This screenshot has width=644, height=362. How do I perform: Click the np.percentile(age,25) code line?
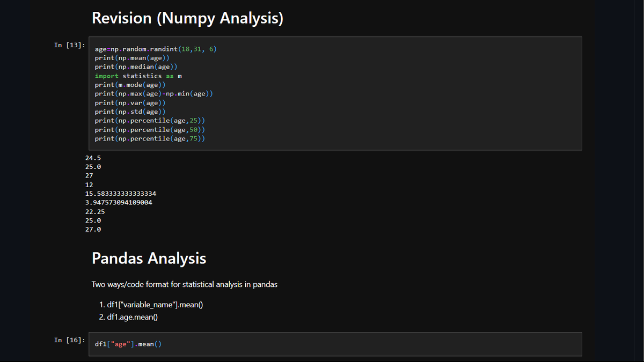pyautogui.click(x=151, y=121)
